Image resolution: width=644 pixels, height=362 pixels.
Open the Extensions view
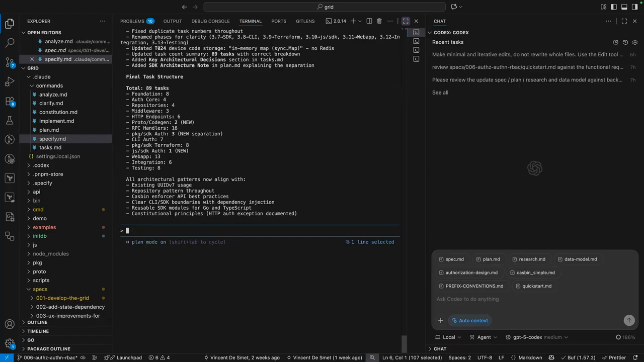coord(10,101)
